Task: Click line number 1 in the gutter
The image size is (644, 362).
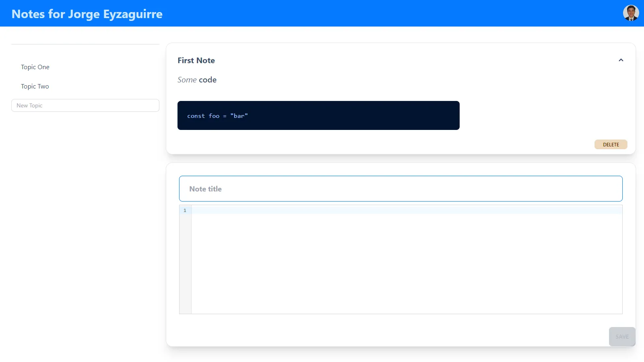Action: [185, 210]
